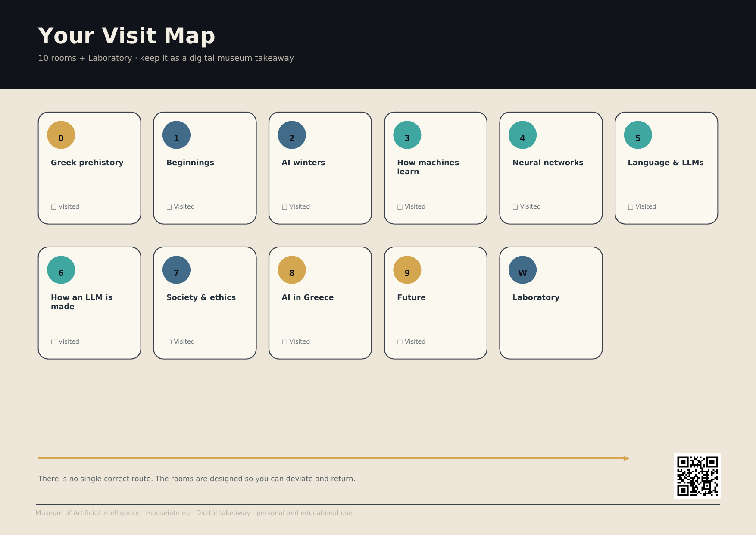Viewport: 756px width, 535px height.
Task: Click 'How an LLM is made' title
Action: tap(81, 302)
